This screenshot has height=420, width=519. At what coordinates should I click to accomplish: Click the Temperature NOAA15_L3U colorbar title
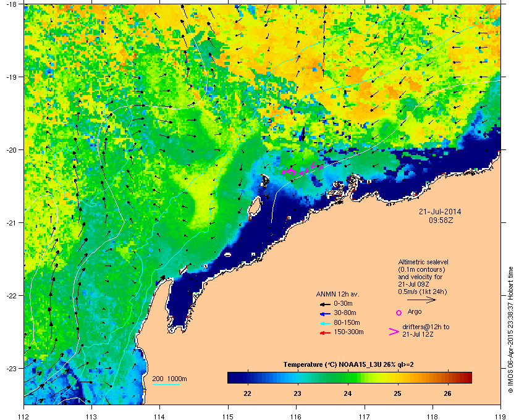pos(348,365)
